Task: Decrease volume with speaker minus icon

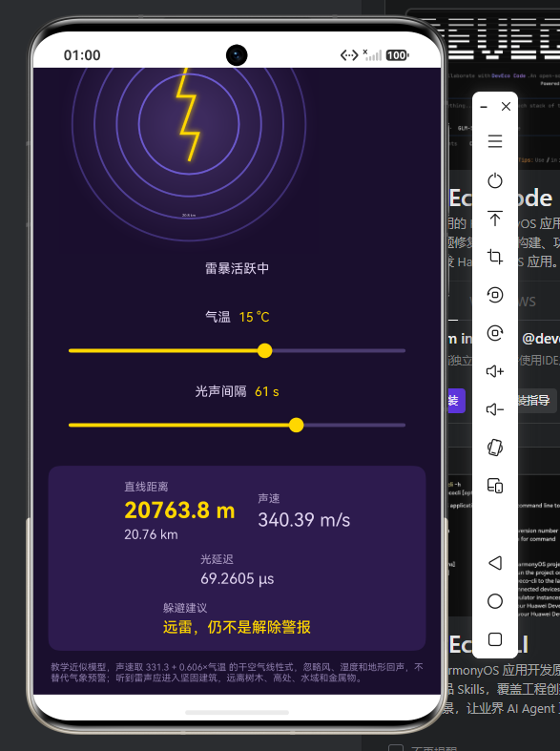Action: coord(495,409)
